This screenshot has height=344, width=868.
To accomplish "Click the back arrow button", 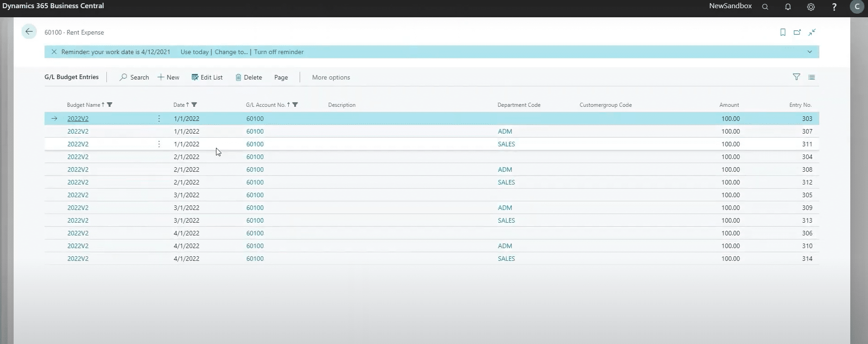I will [29, 32].
